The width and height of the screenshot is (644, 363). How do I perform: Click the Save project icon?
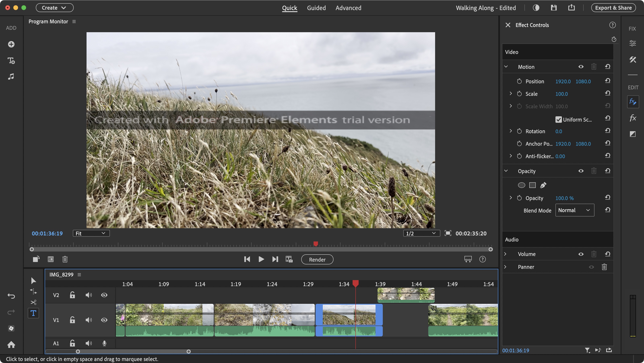tap(554, 8)
